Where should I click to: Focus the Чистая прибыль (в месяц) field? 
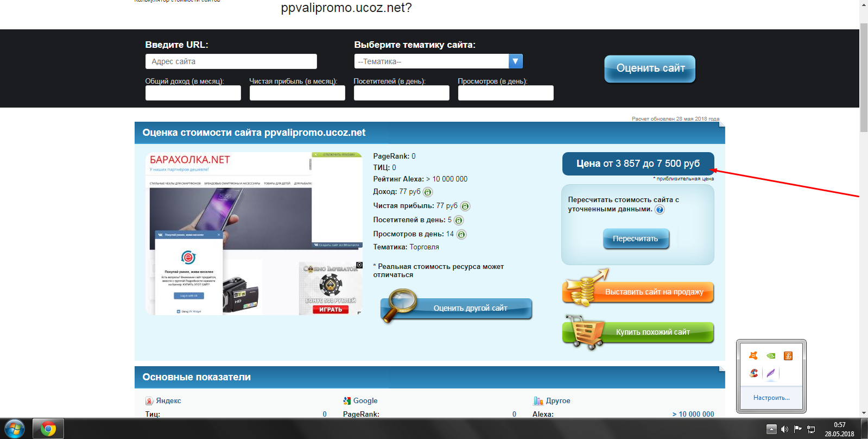click(297, 93)
